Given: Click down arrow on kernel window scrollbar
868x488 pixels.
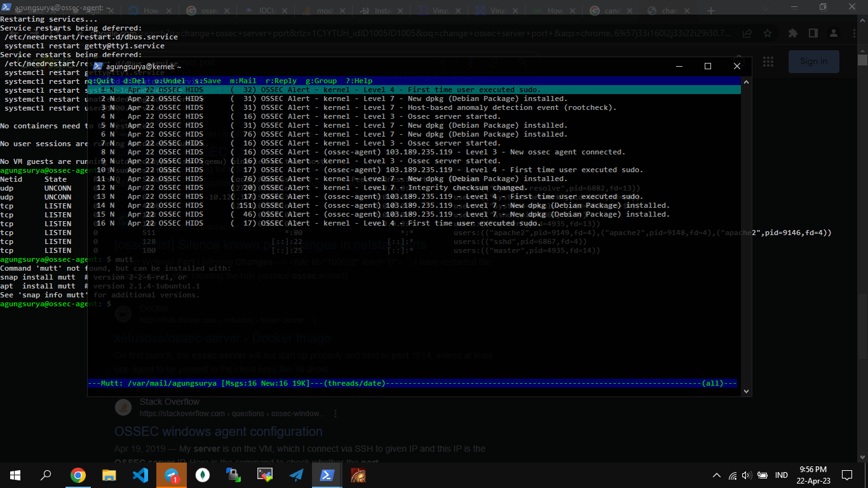Looking at the screenshot, I should click(x=746, y=391).
